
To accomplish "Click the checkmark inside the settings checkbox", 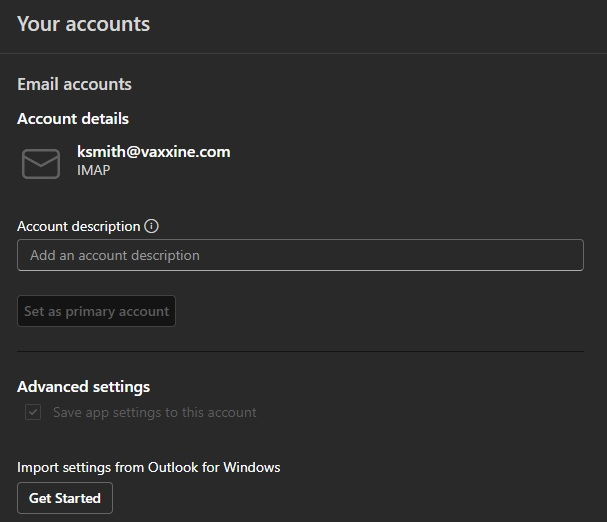I will coord(33,412).
